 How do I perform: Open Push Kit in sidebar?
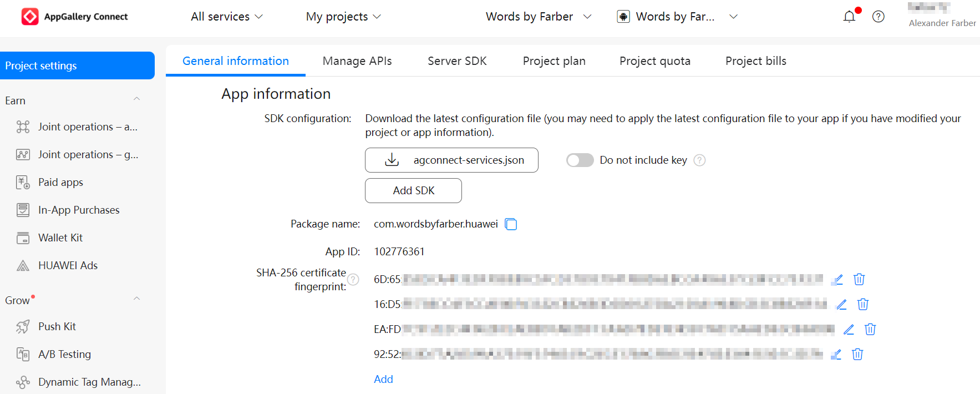pos(57,327)
